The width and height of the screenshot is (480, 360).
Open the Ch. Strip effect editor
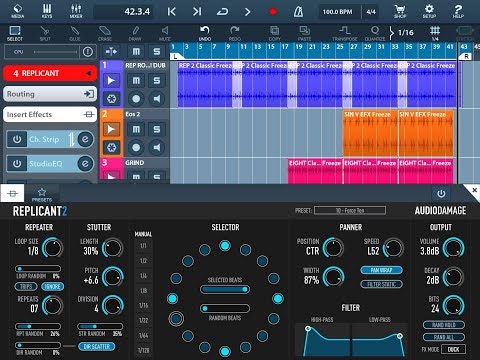(85, 139)
